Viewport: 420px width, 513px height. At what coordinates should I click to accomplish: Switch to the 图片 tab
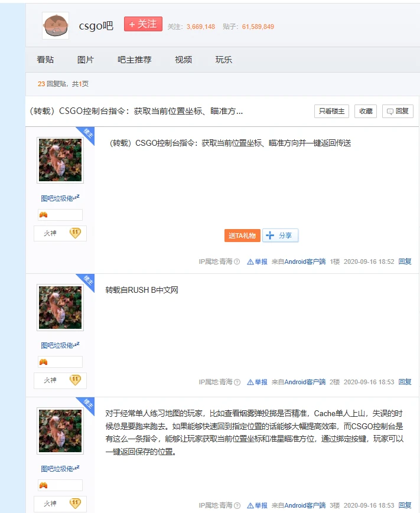click(86, 60)
